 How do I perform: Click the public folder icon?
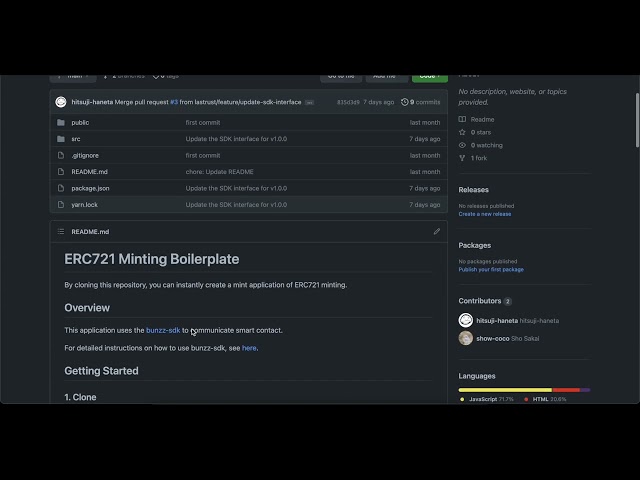click(61, 122)
